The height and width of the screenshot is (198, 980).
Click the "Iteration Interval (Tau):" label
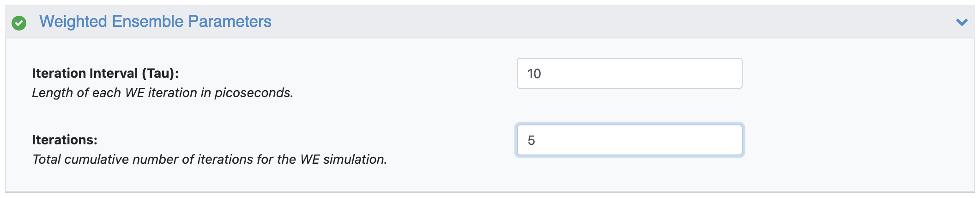[x=105, y=73]
